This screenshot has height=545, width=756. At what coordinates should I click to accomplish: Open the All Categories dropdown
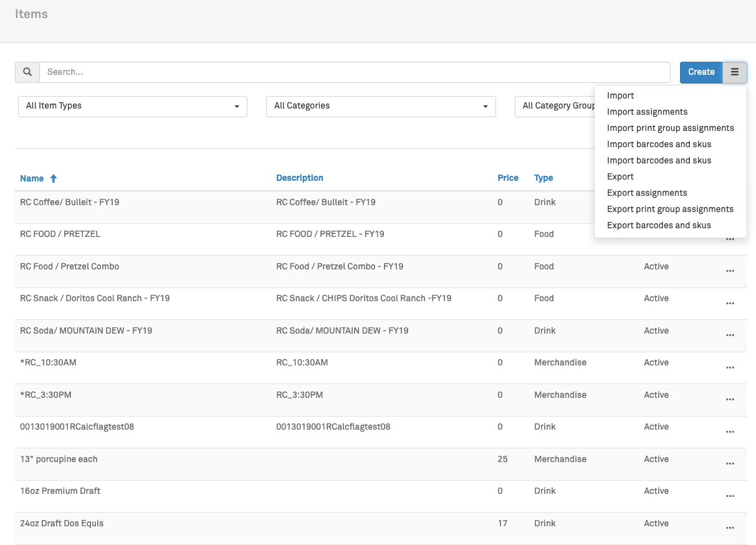pyautogui.click(x=381, y=106)
